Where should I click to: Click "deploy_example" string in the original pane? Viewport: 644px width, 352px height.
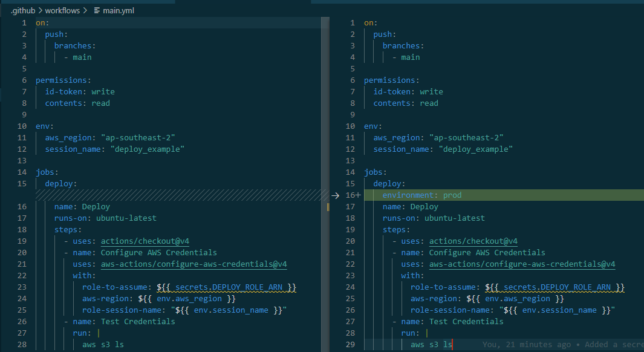[148, 149]
